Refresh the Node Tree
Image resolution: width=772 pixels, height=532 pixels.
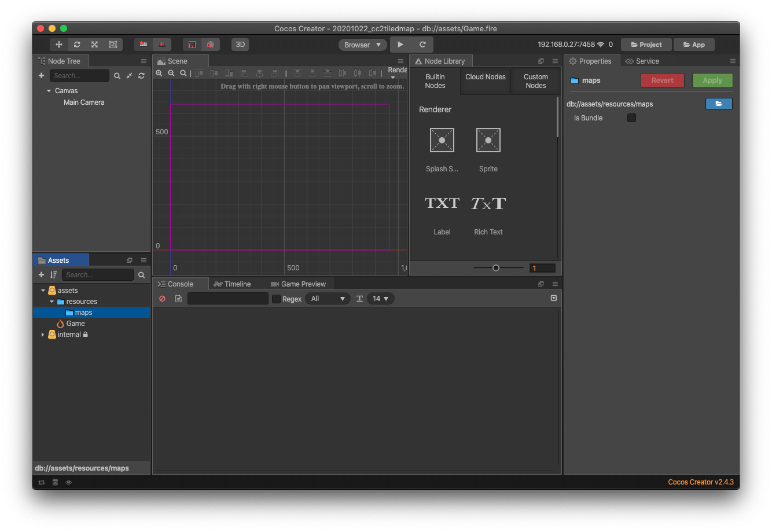(x=141, y=76)
